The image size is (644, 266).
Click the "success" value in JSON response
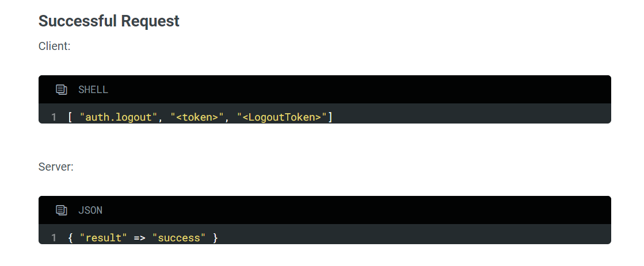(x=179, y=238)
